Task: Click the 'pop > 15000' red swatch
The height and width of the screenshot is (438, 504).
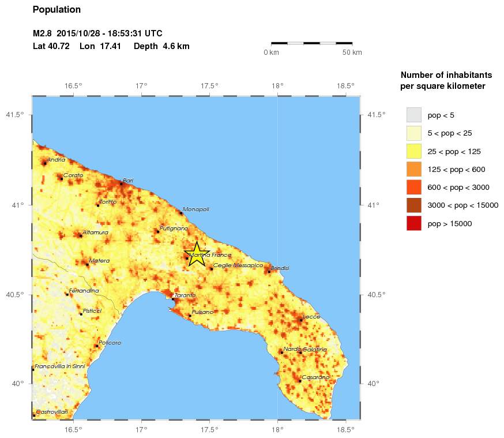Action: pyautogui.click(x=413, y=223)
